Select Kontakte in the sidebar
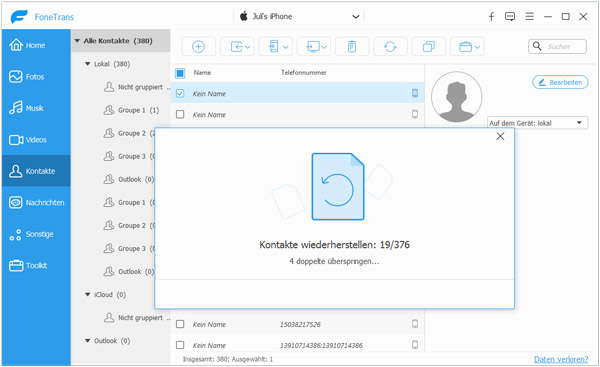600x367 pixels. [x=36, y=171]
